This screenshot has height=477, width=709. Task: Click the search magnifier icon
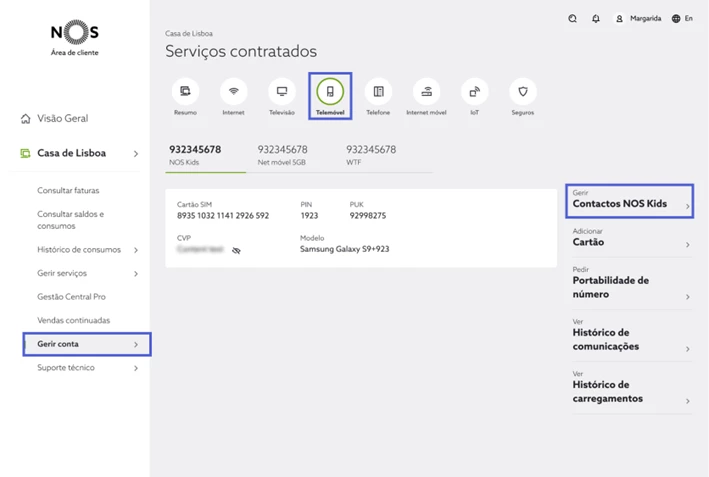coord(572,18)
